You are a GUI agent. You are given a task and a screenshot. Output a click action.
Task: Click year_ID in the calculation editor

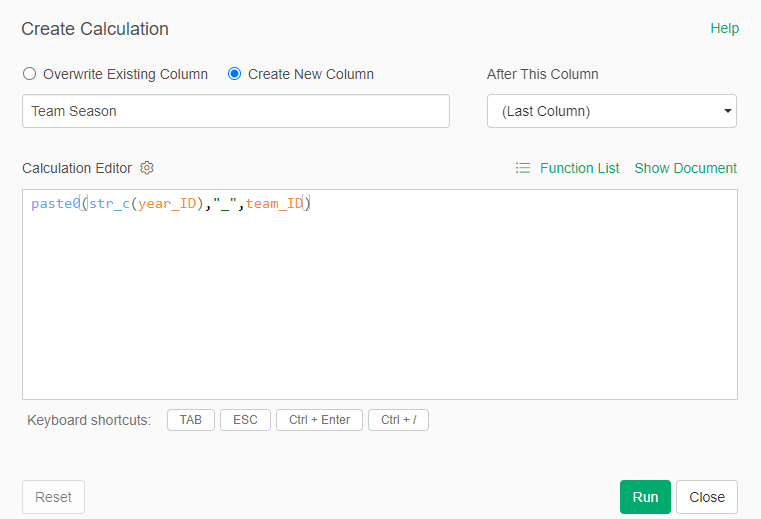[x=167, y=204]
